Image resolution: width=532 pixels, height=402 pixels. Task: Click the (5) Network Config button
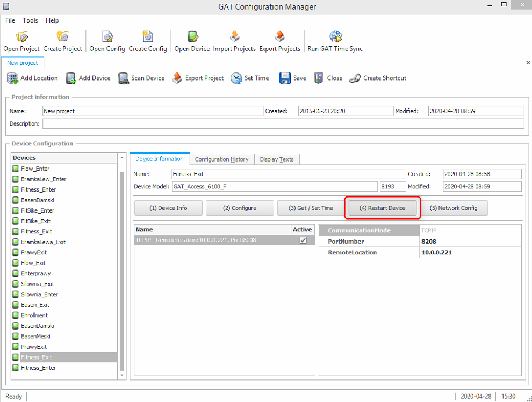pyautogui.click(x=454, y=208)
